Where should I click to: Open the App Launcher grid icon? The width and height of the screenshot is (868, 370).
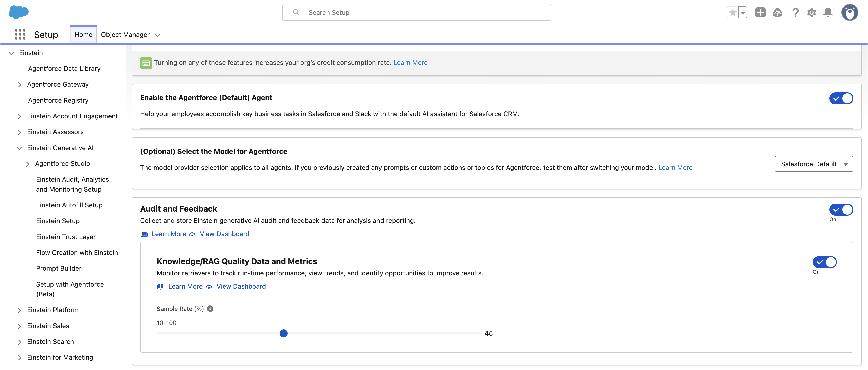[20, 34]
